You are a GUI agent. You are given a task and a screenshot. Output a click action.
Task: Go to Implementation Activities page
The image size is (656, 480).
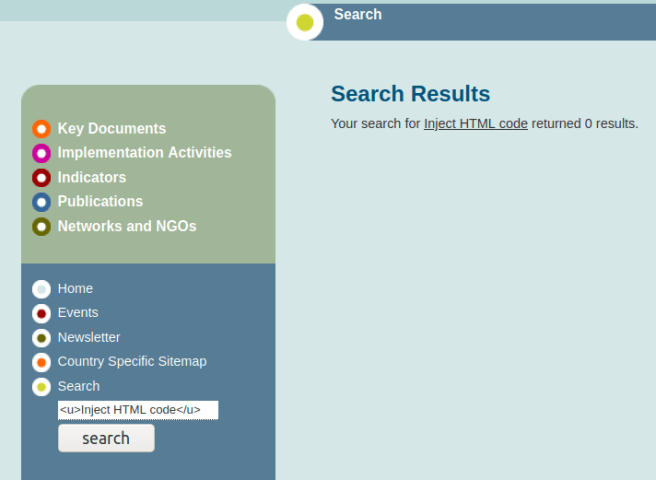click(144, 153)
